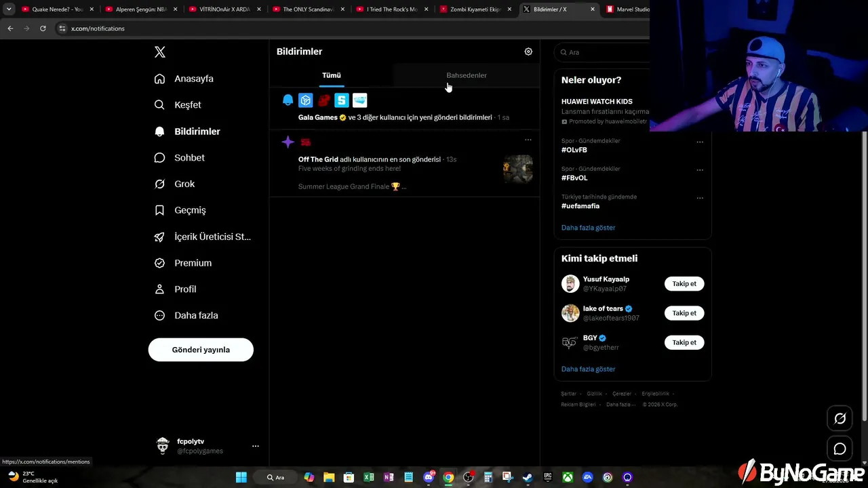
Task: Click the Windows taskbar search box
Action: point(276,477)
